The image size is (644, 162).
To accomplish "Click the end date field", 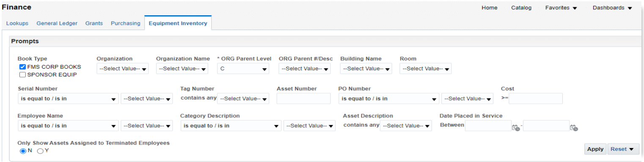I will tap(546, 126).
